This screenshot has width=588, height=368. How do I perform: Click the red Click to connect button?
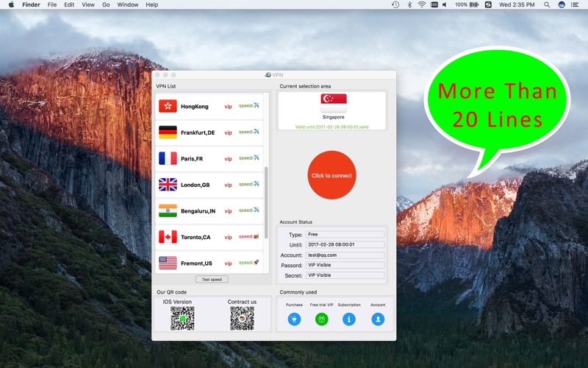coord(331,175)
